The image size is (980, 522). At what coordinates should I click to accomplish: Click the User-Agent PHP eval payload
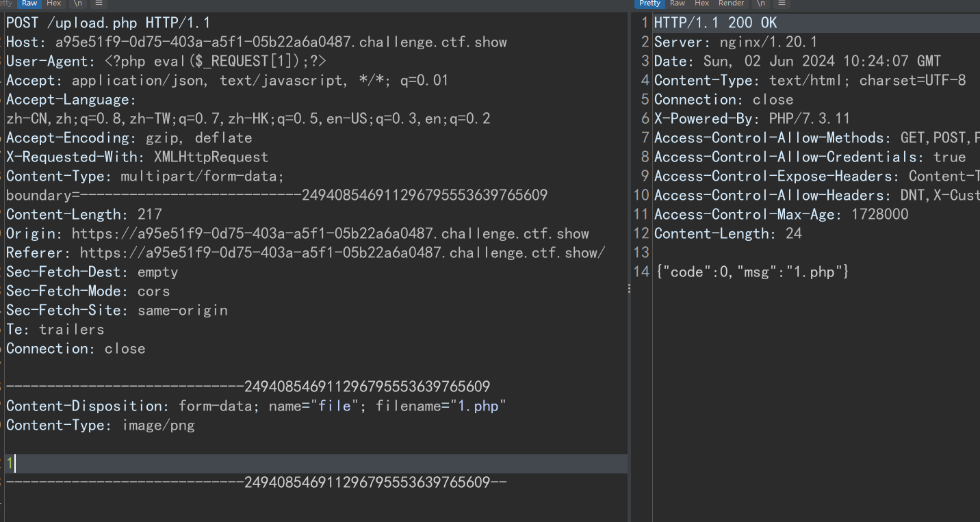coord(214,61)
